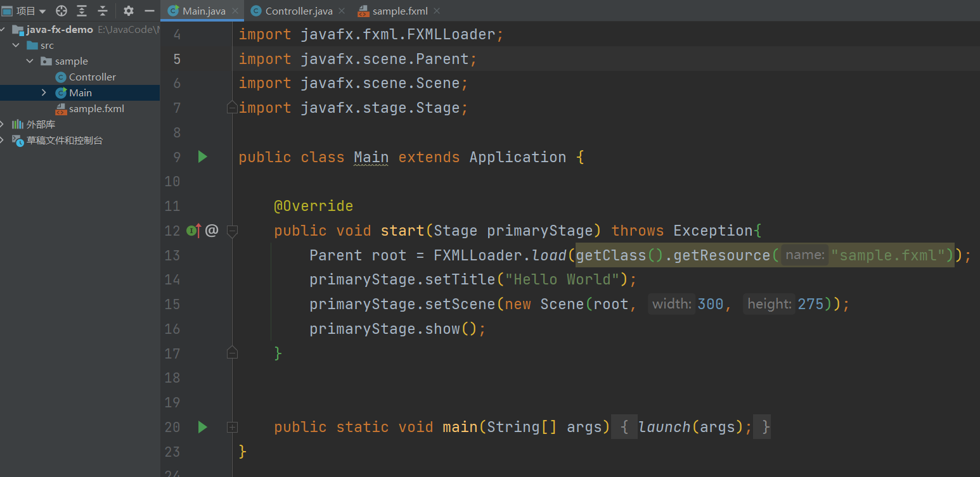This screenshot has width=980, height=477.
Task: Expand the Main class node
Action: point(44,92)
